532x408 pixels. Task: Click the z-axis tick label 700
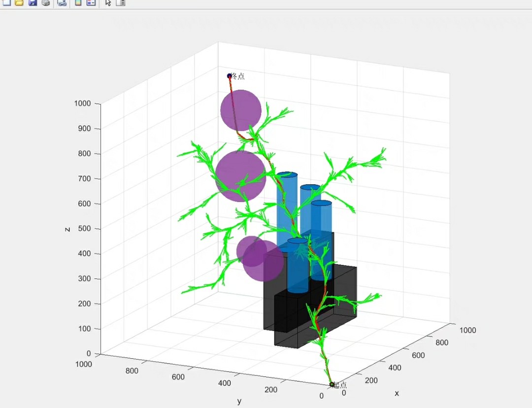pyautogui.click(x=84, y=178)
